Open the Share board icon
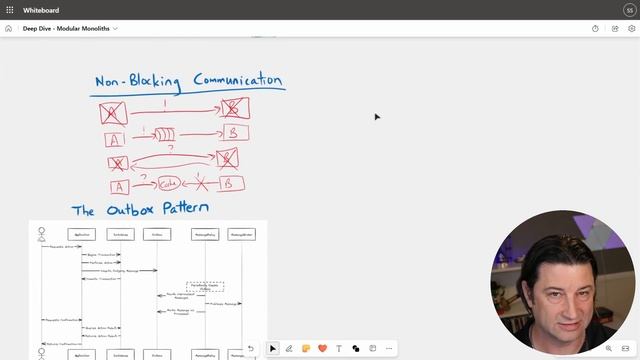Screen dimensions: 640x360 (615, 29)
